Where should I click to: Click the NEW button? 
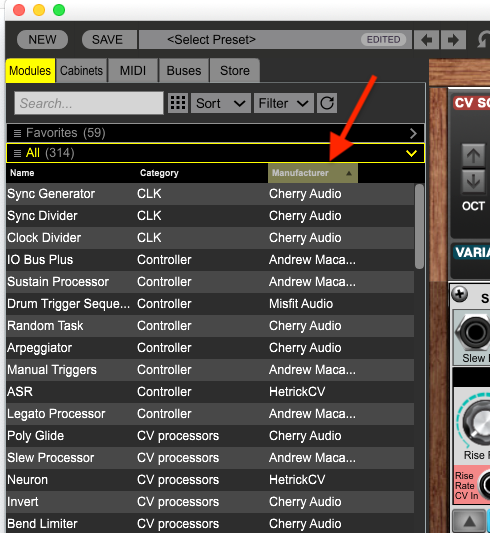[42, 40]
